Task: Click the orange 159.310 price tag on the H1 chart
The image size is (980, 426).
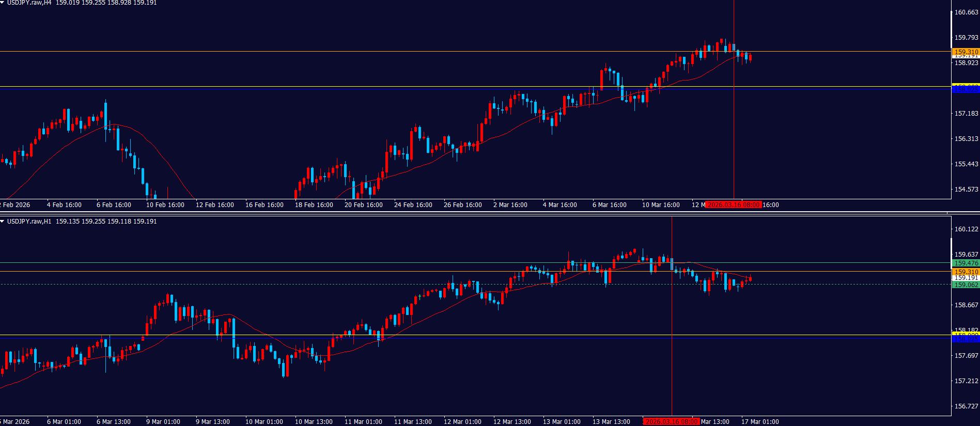Action: click(x=966, y=272)
